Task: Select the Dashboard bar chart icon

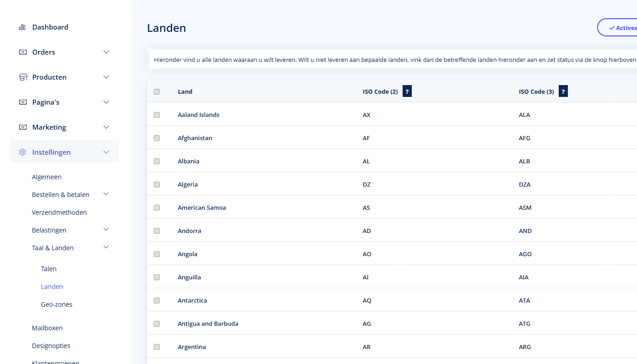Action: [22, 27]
